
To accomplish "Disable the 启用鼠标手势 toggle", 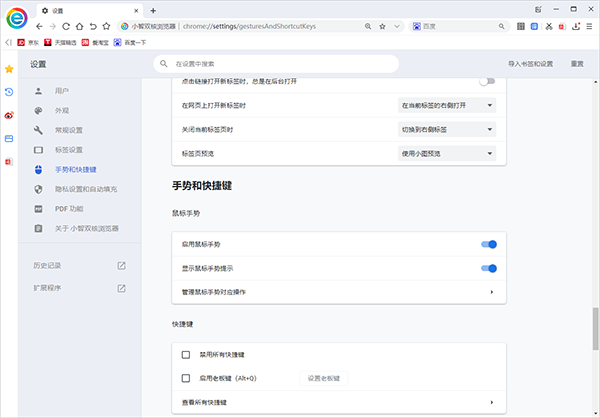I will click(488, 243).
